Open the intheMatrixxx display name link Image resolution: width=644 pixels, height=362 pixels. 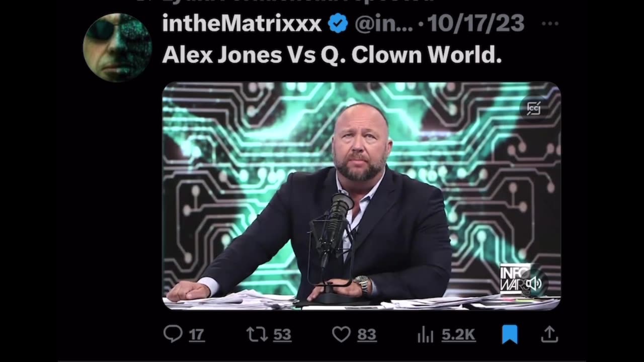point(242,24)
